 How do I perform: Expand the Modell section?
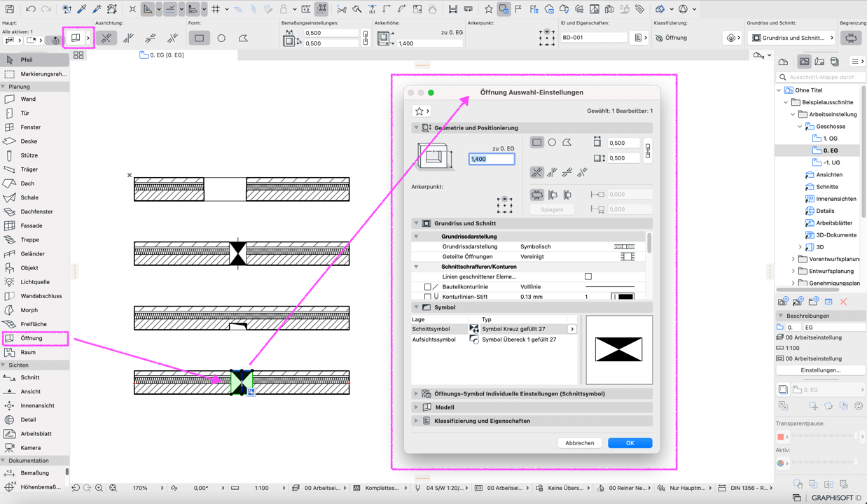point(416,407)
